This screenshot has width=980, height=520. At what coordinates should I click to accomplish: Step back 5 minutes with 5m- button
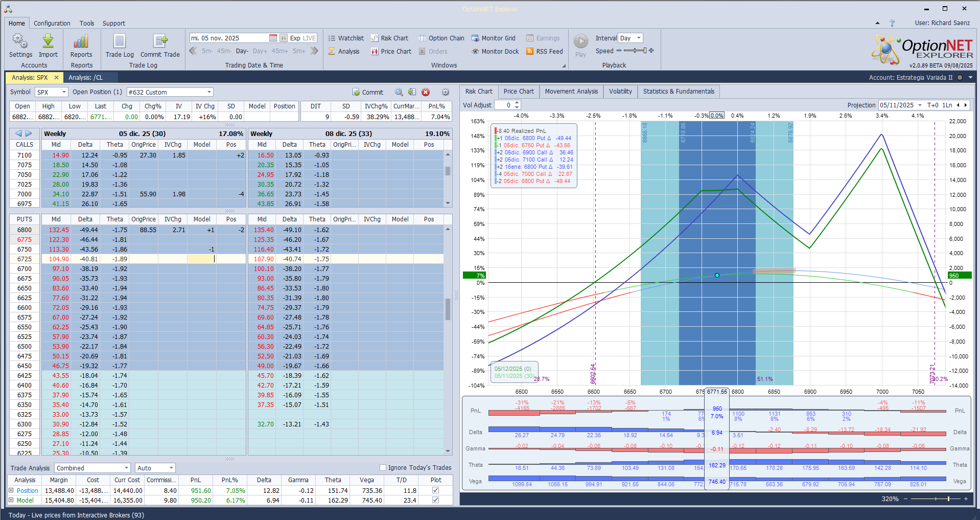coord(207,51)
